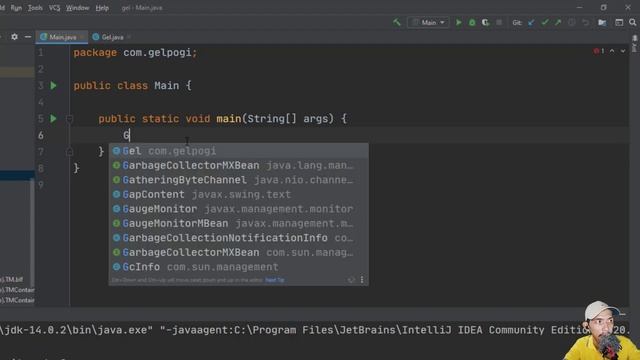640x360 pixels.
Task: Click the red error indicator showing 1
Action: (599, 51)
